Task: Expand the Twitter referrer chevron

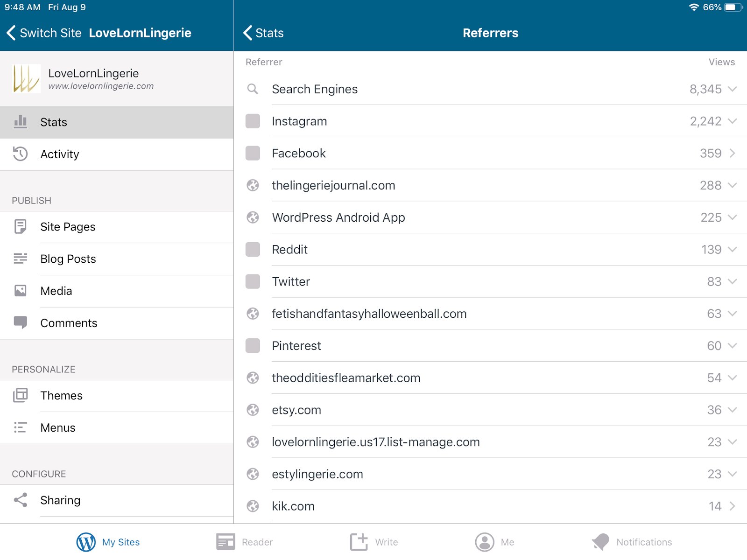Action: click(x=732, y=281)
